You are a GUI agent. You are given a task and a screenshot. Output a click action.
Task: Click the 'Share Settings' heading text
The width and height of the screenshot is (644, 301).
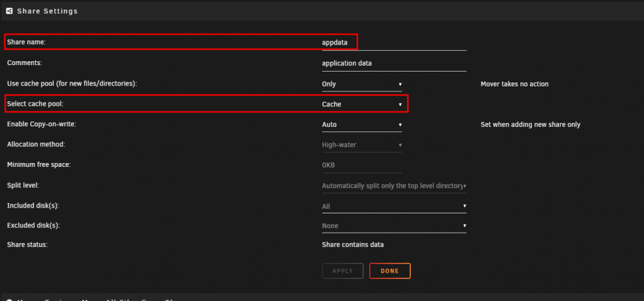point(47,11)
